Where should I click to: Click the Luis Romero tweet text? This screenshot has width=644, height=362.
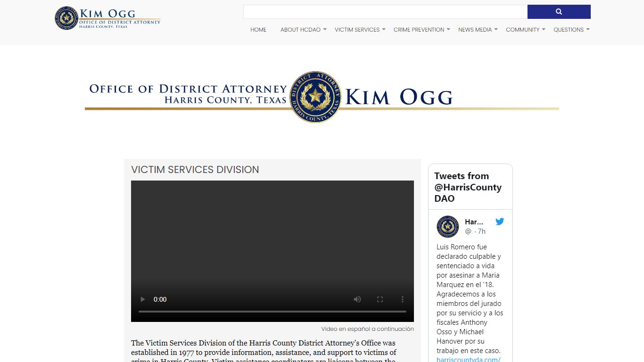click(470, 299)
